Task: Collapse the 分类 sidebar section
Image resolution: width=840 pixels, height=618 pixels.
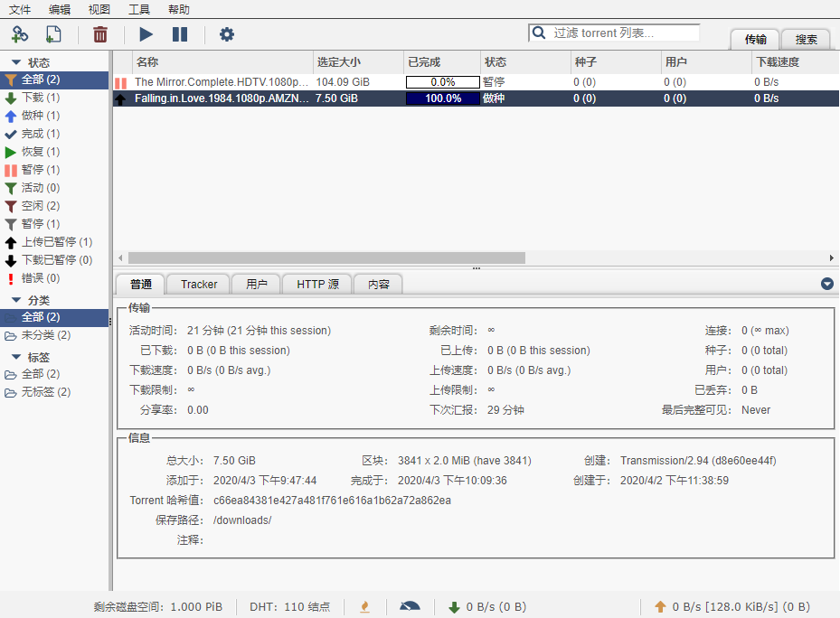Action: pos(16,300)
